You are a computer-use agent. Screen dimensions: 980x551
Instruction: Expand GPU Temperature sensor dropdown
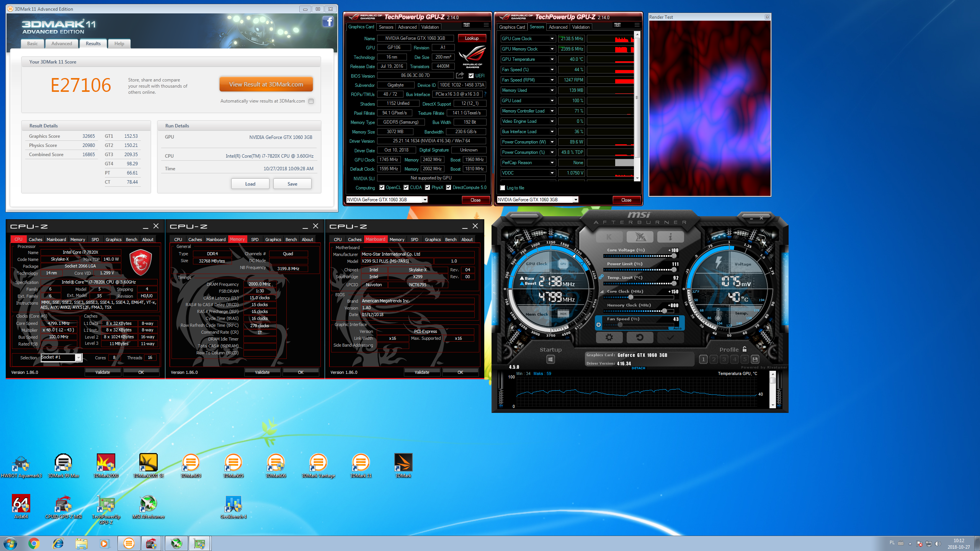coord(552,59)
